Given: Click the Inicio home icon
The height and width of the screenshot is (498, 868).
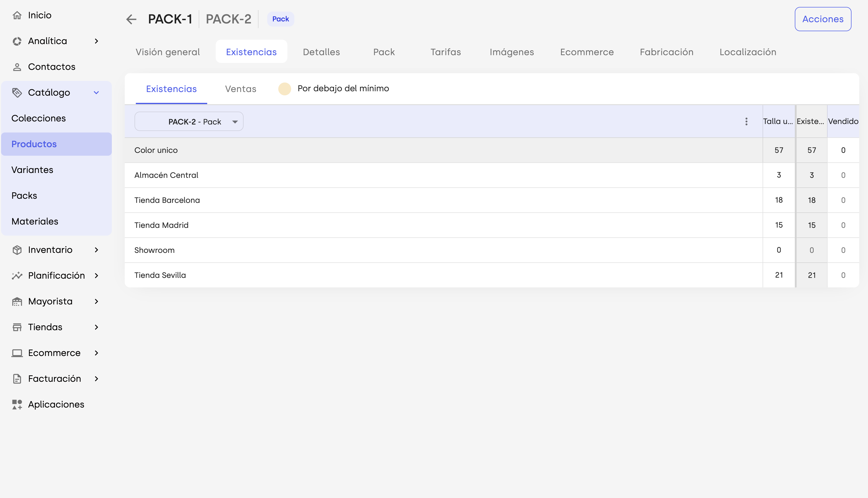Looking at the screenshot, I should click(x=17, y=15).
